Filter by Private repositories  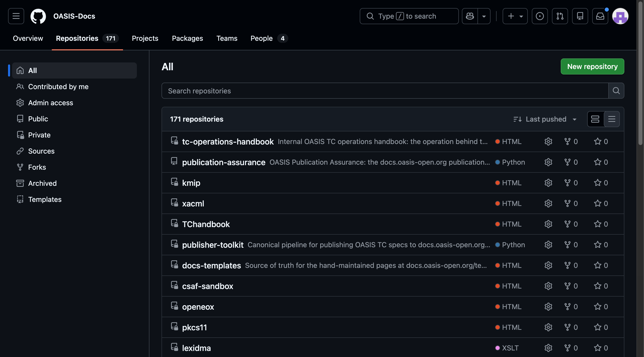coord(74,135)
